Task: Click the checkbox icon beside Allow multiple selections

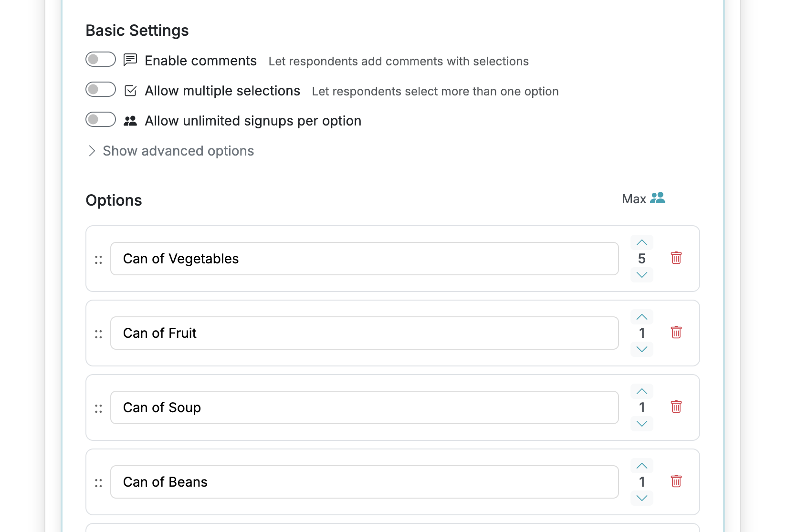Action: pos(130,91)
